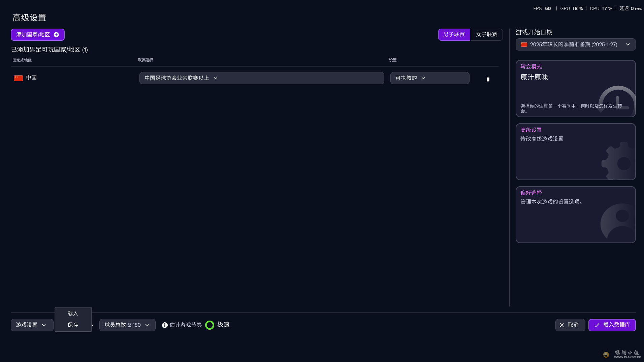The image size is (644, 362).
Task: Open the 中国足球协会业余联赛以上 league dropdown
Action: point(262,78)
